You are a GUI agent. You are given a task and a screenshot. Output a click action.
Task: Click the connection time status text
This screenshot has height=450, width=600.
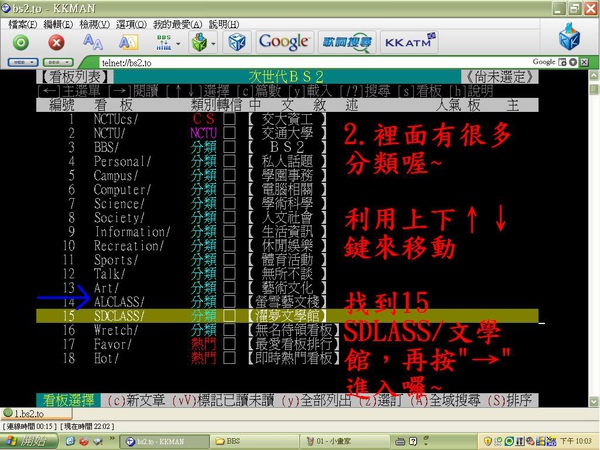(30, 426)
